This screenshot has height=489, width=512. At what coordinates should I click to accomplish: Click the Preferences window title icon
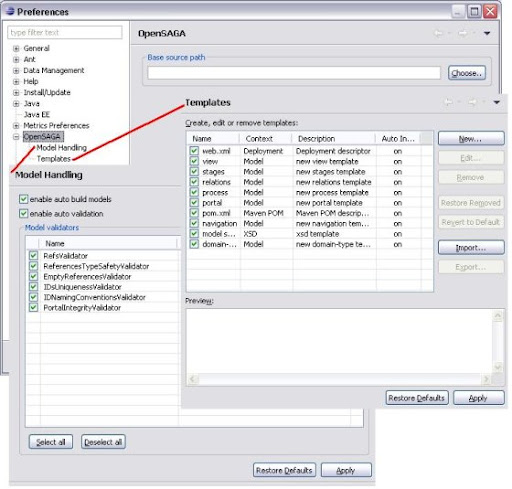point(10,11)
